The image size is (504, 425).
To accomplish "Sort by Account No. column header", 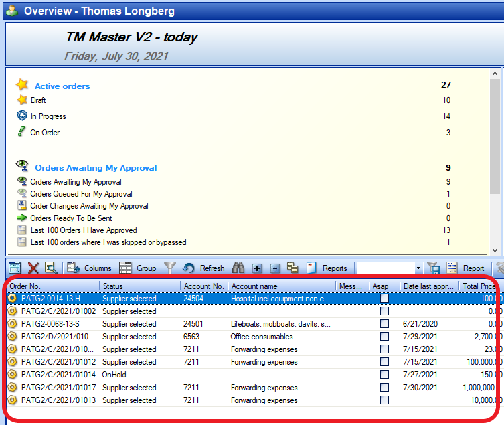I will coord(204,286).
